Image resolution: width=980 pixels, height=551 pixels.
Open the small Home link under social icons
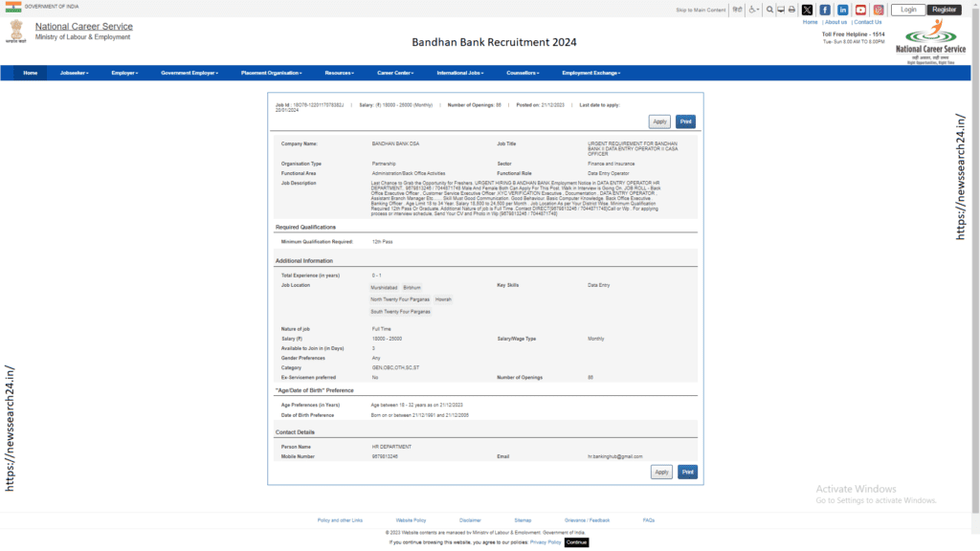click(x=810, y=22)
